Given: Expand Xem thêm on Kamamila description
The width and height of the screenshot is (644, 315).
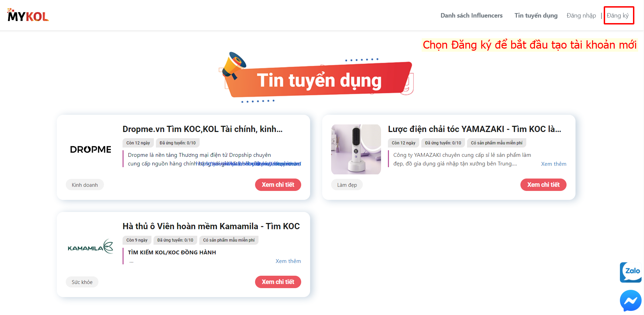Looking at the screenshot, I should (288, 261).
